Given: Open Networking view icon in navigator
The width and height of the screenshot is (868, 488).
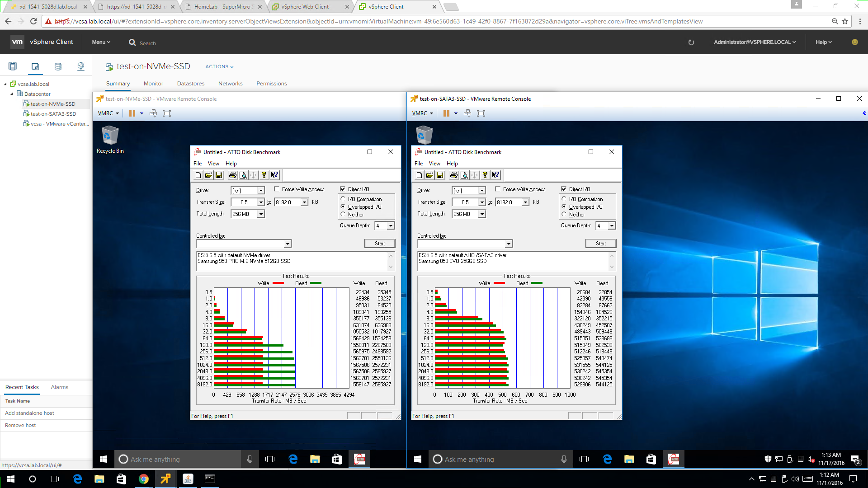Looking at the screenshot, I should (x=80, y=66).
